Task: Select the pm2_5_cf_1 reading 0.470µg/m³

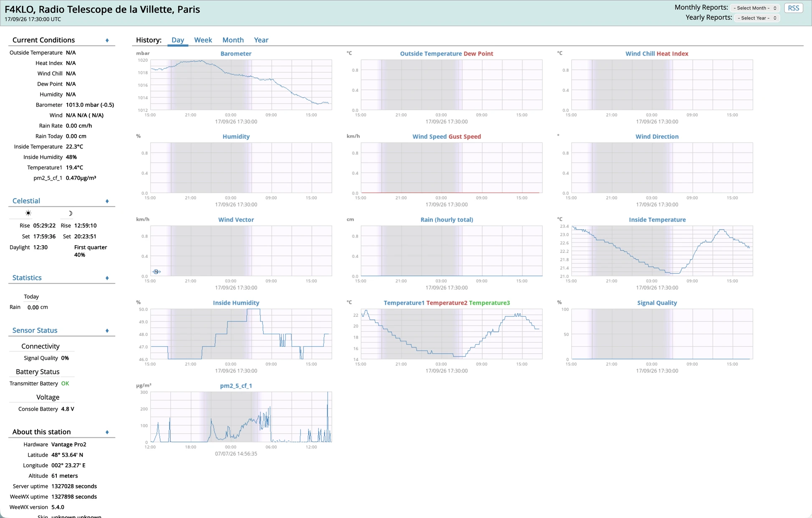Action: pyautogui.click(x=81, y=178)
